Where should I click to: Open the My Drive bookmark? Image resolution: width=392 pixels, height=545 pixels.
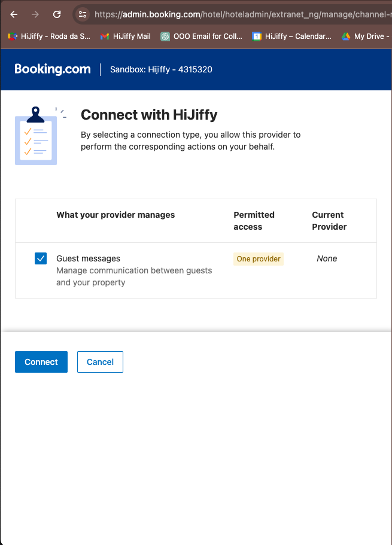pos(363,36)
